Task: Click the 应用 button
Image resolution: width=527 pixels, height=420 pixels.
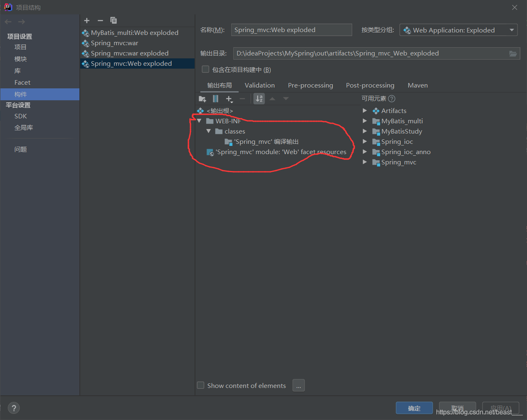Action: (x=501, y=408)
